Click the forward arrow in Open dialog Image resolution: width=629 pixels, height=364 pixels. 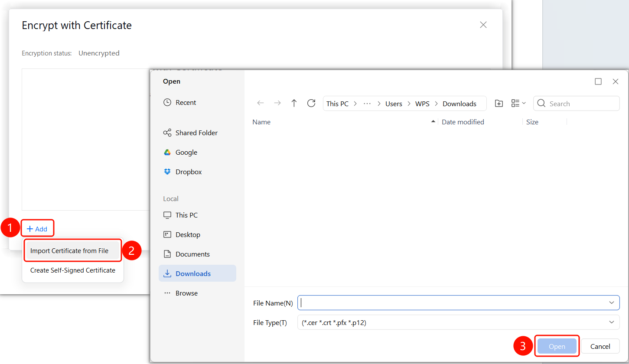pos(277,103)
